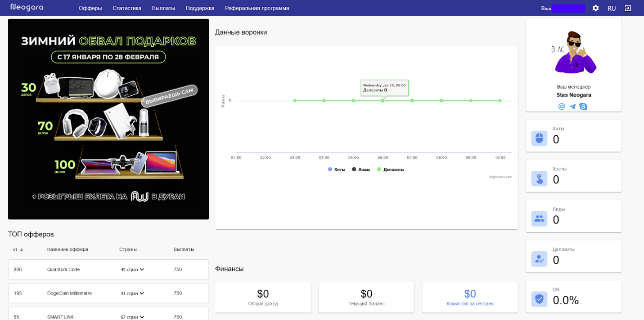Click the 10:00 deposits chart point
Image resolution: width=644 pixels, height=320 pixels.
pos(500,101)
